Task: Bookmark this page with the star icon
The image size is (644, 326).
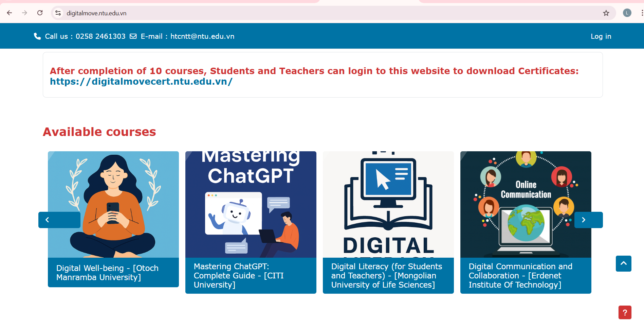Action: point(606,13)
